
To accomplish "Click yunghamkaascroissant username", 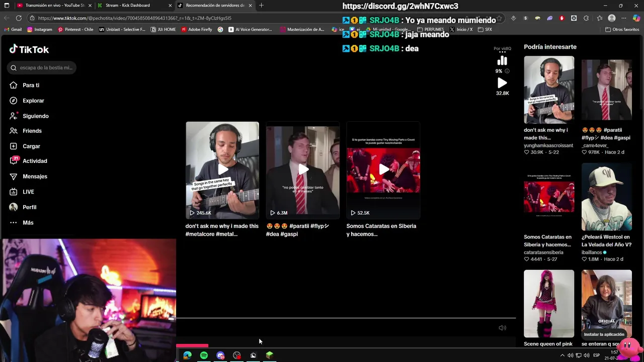I will click(548, 145).
